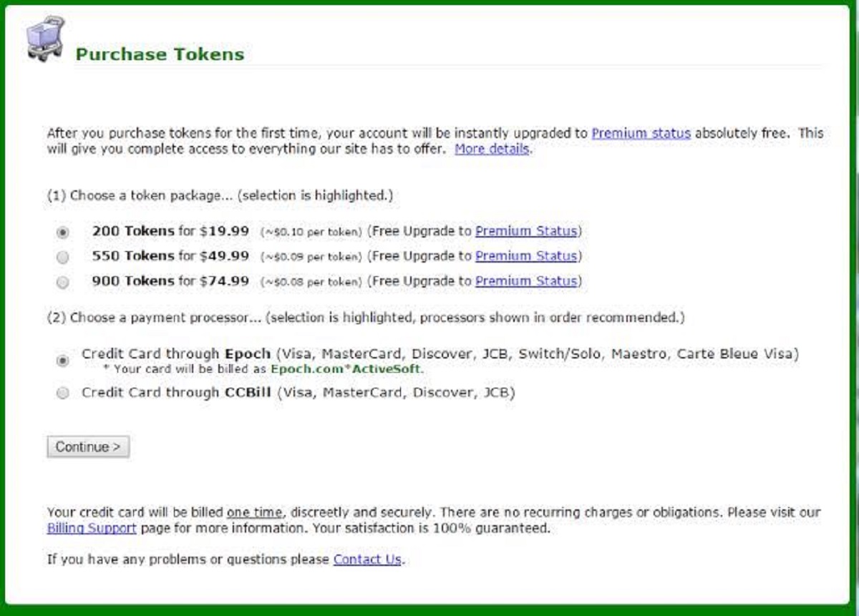The width and height of the screenshot is (859, 616).
Task: Click the '~$0.08 per token' price note
Action: [x=311, y=282]
